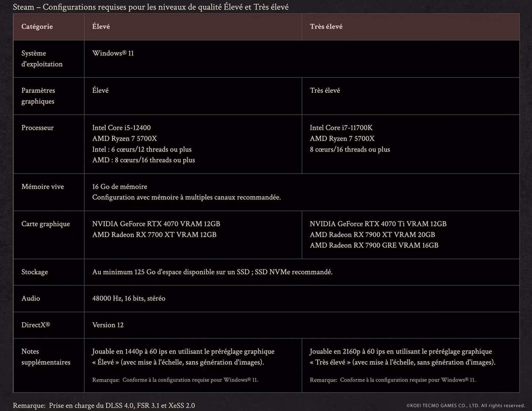Click the DirectX "Version 12" cell
532x411 pixels.
108,325
